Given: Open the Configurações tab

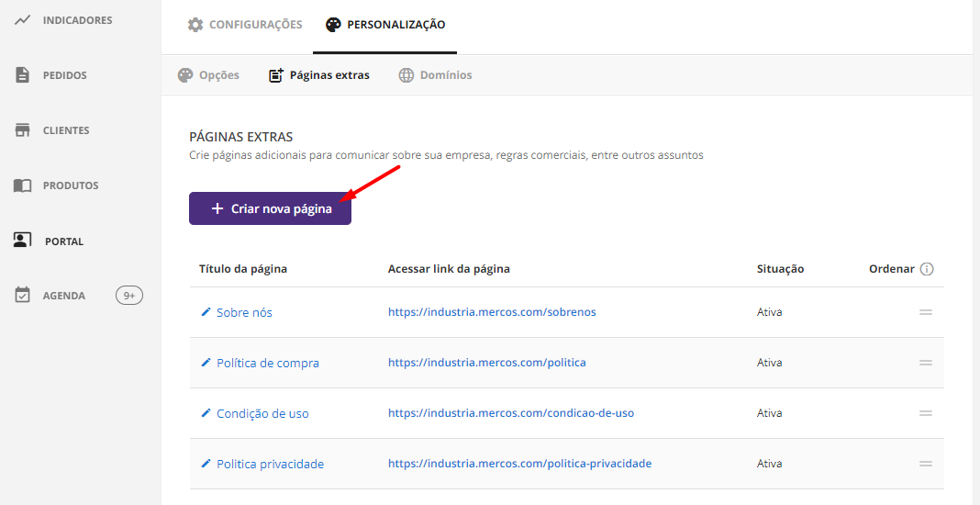Looking at the screenshot, I should pyautogui.click(x=245, y=25).
